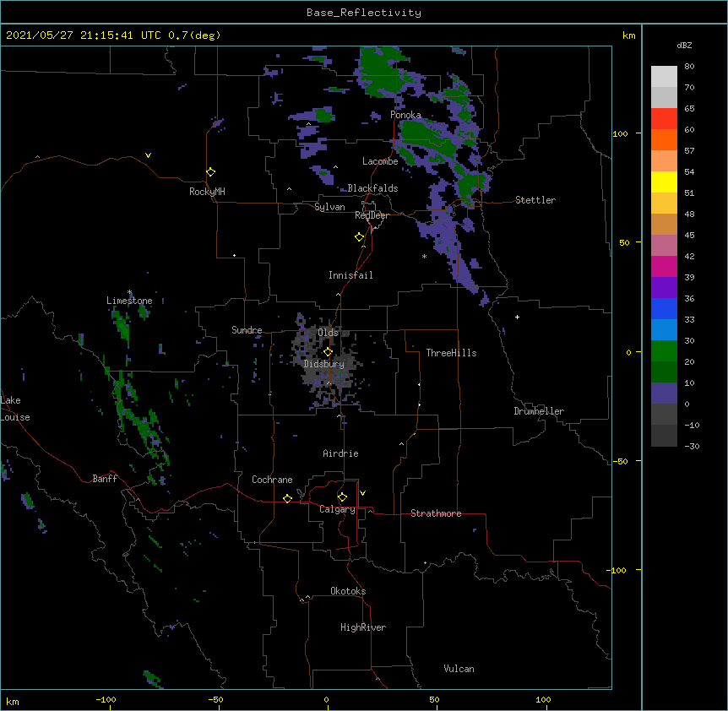Click the dBZ legend heading

(x=684, y=45)
